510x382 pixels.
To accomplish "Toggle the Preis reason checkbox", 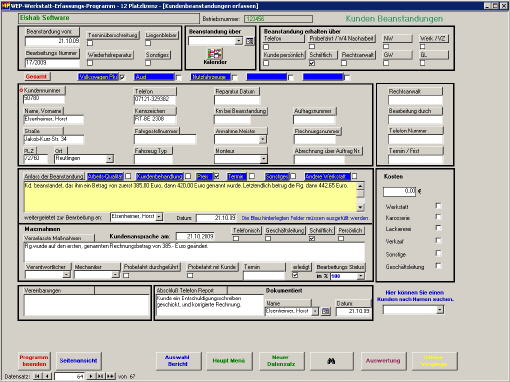I will pyautogui.click(x=216, y=176).
